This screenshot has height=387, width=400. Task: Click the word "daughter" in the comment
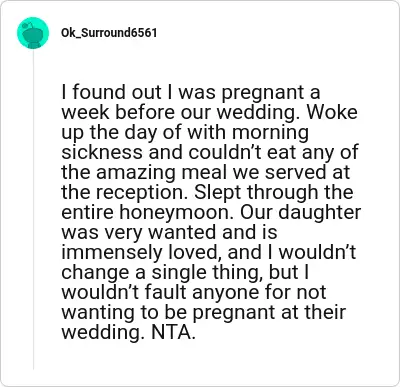click(x=320, y=214)
